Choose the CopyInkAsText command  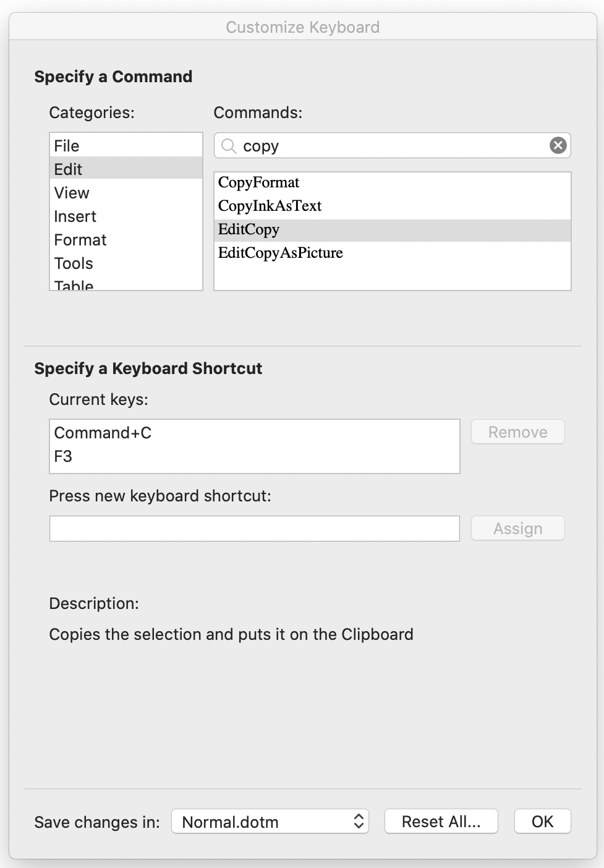[393, 206]
